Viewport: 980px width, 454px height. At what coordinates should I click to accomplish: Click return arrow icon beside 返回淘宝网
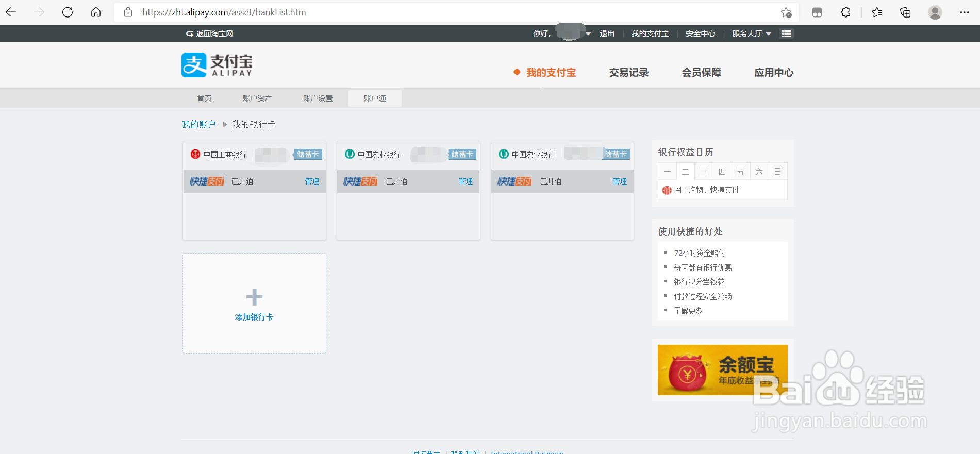pyautogui.click(x=190, y=33)
